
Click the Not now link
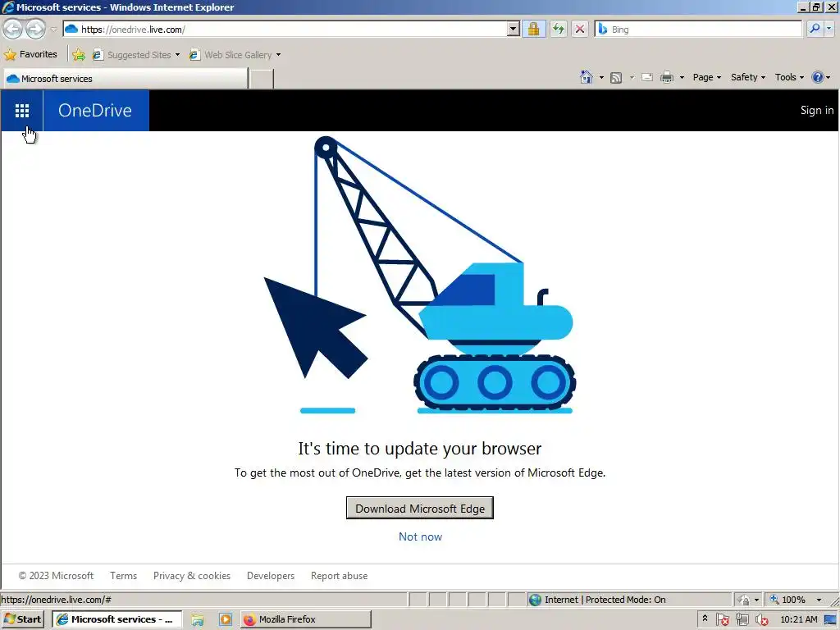click(420, 536)
